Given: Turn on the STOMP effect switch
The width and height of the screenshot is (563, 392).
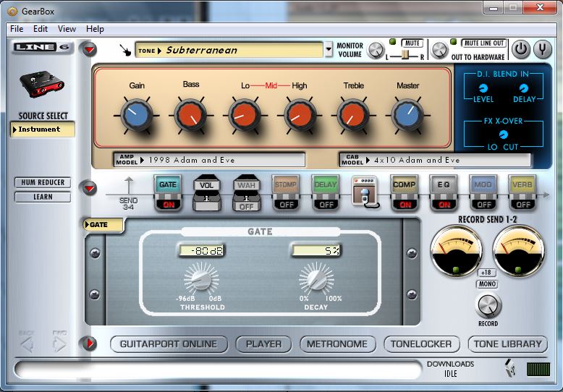Looking at the screenshot, I should coord(286,204).
